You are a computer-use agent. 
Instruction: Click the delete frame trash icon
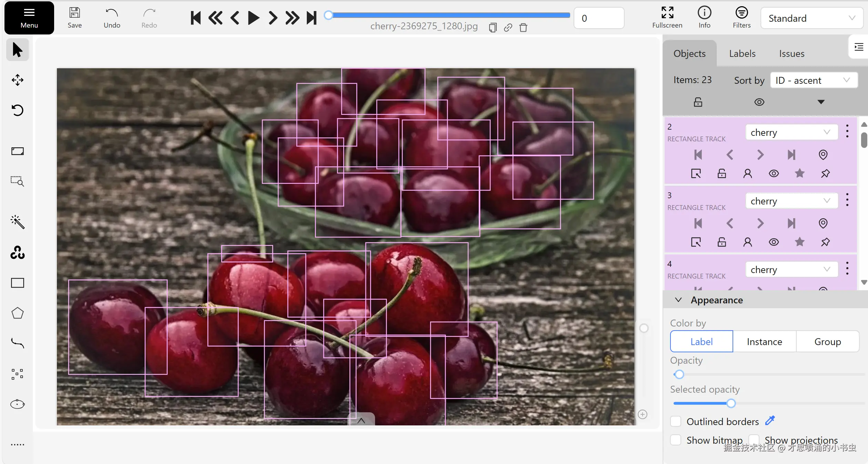523,28
